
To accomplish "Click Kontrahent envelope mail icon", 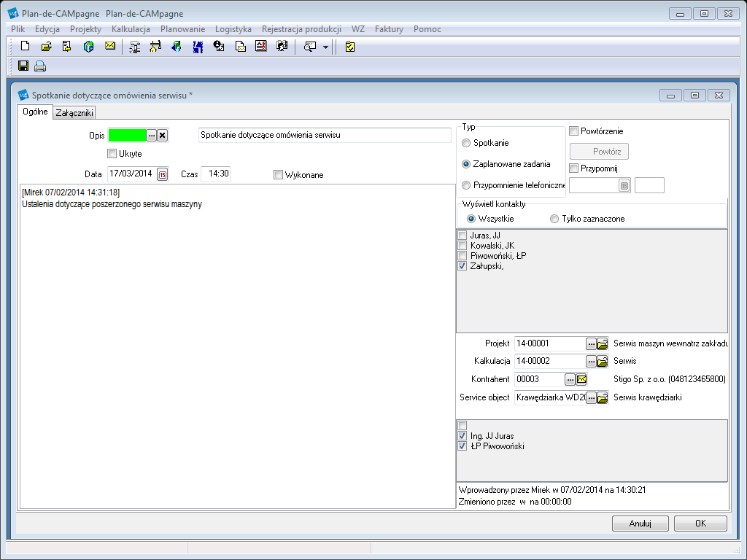I will (x=581, y=379).
